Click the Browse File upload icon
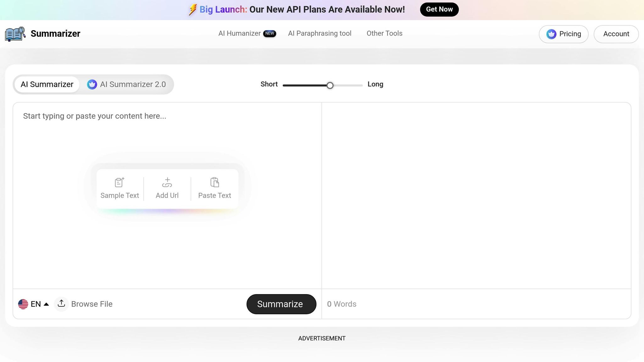Screen dimensions: 644x362 point(61,304)
